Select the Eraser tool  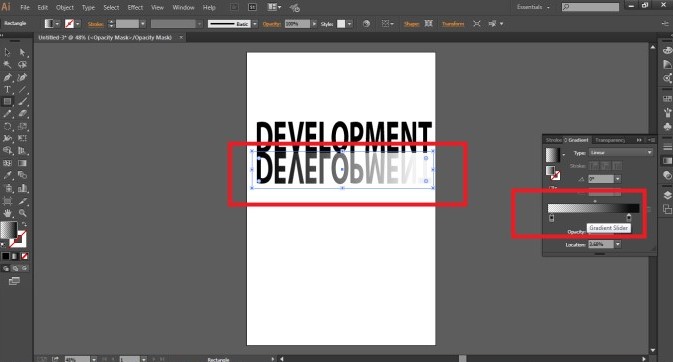point(22,114)
